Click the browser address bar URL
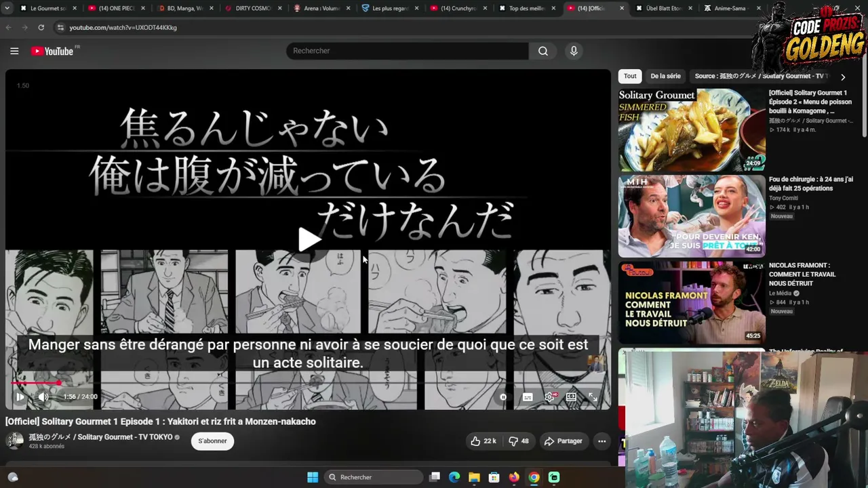868x488 pixels. click(123, 28)
